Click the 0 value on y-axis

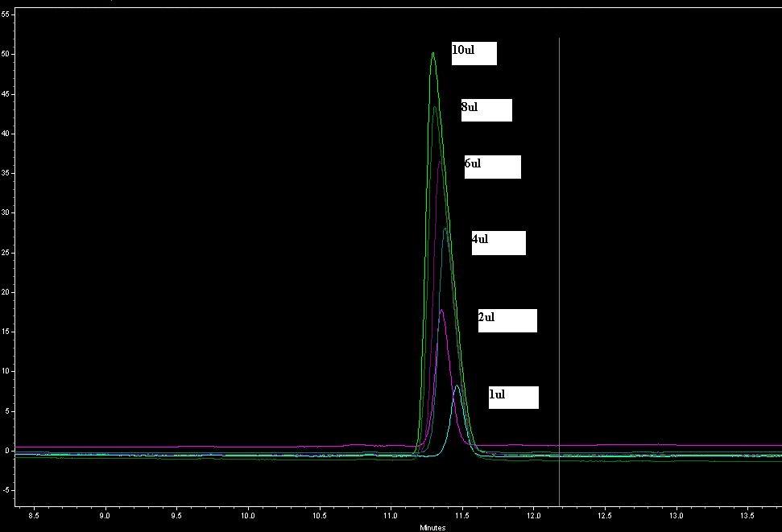tap(6, 451)
